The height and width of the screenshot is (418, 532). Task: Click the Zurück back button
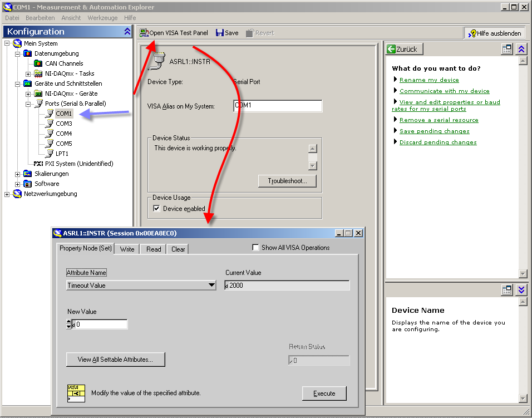[x=405, y=49]
